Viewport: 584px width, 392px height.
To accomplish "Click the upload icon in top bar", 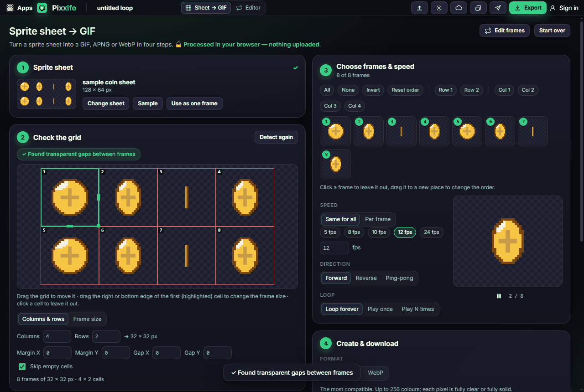I will (x=419, y=8).
